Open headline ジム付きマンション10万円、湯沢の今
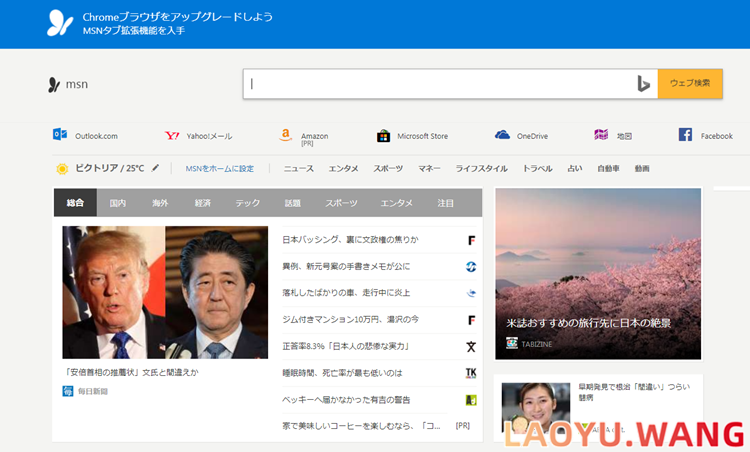The height and width of the screenshot is (452, 750). (350, 320)
